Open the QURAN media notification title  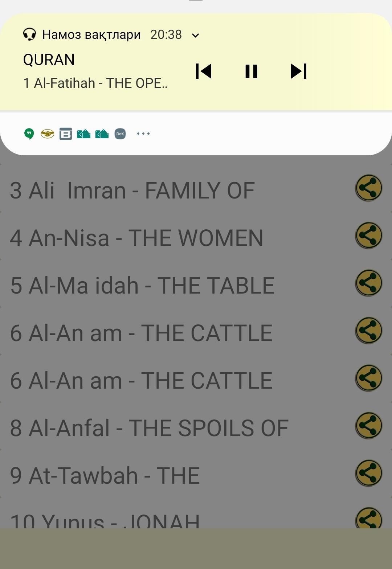click(49, 60)
